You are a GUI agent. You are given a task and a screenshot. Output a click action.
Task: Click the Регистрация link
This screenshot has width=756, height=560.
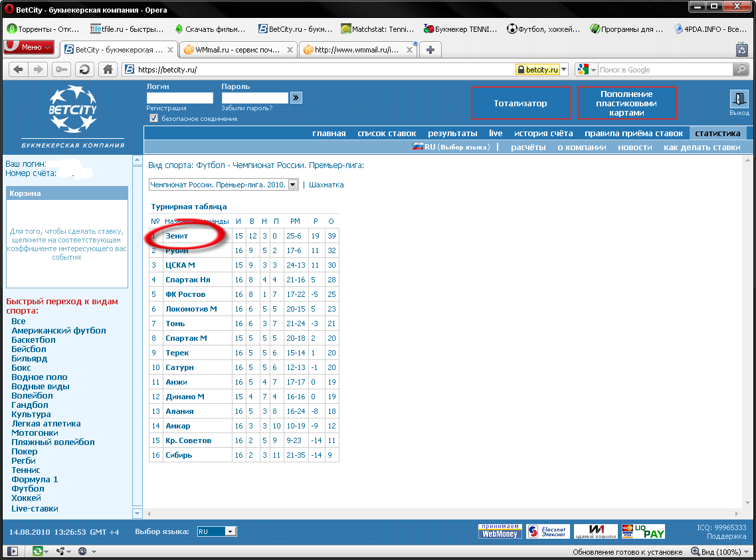pos(166,108)
